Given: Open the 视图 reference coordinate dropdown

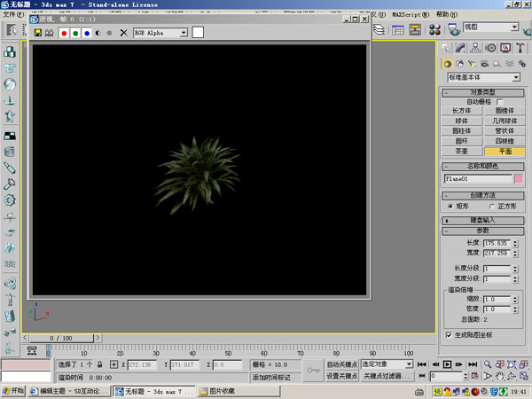Looking at the screenshot, I should tap(491, 27).
